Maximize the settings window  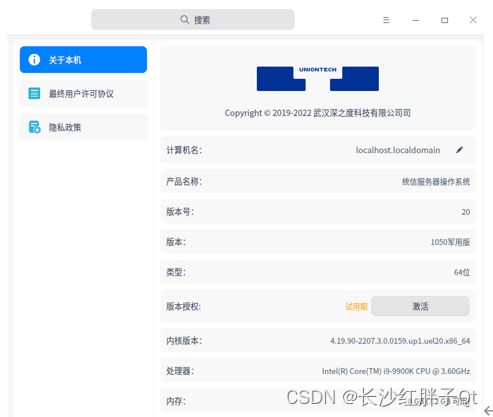click(444, 20)
